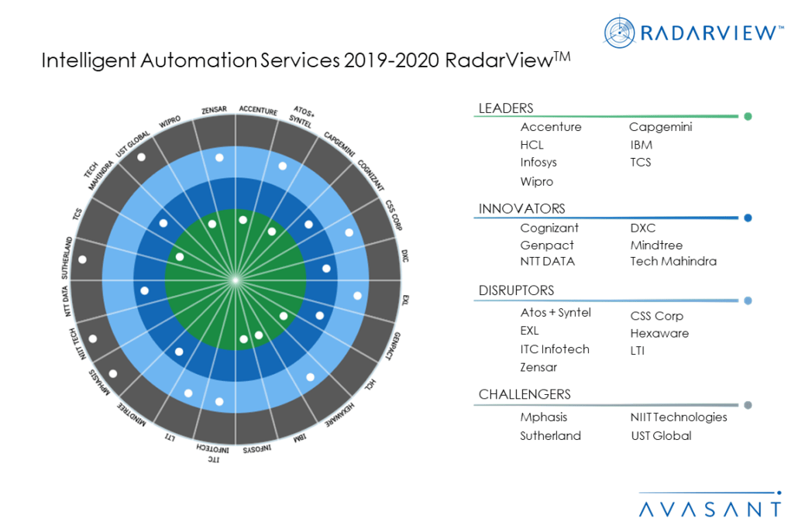Select the UST Global white dot on radar
The width and height of the screenshot is (798, 532).
142,157
